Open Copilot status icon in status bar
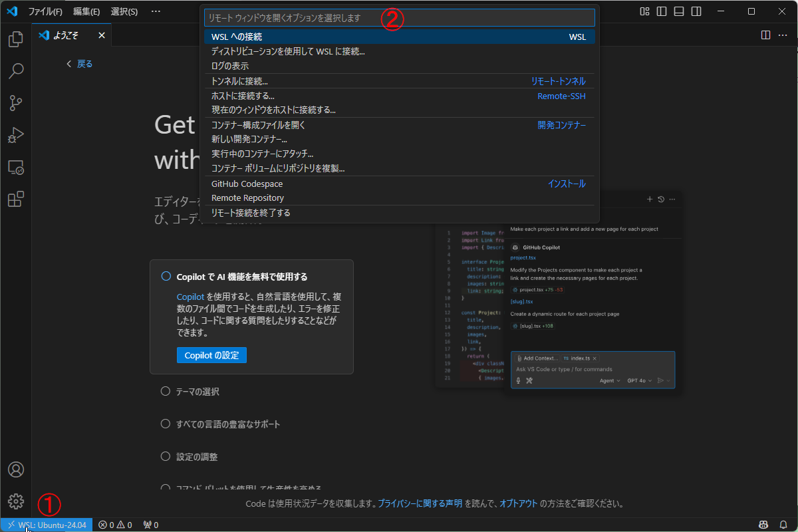This screenshot has width=798, height=532. pyautogui.click(x=765, y=525)
